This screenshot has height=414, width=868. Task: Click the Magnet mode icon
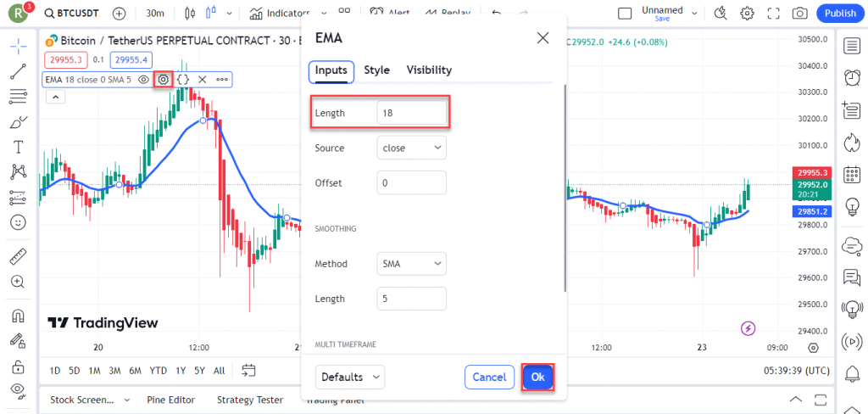tap(19, 316)
